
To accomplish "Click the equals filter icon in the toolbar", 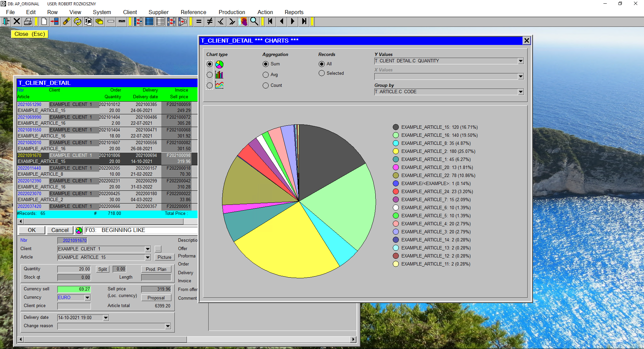I will [x=199, y=21].
